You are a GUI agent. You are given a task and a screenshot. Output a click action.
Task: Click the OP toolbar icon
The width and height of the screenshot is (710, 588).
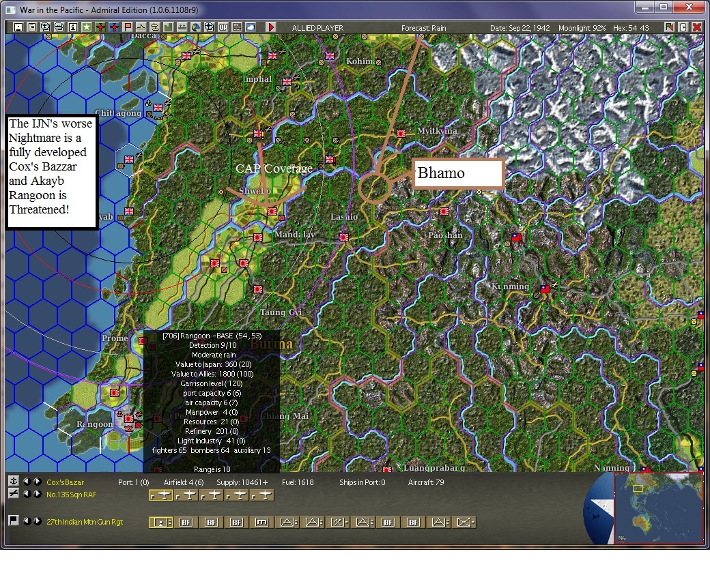coord(223,27)
